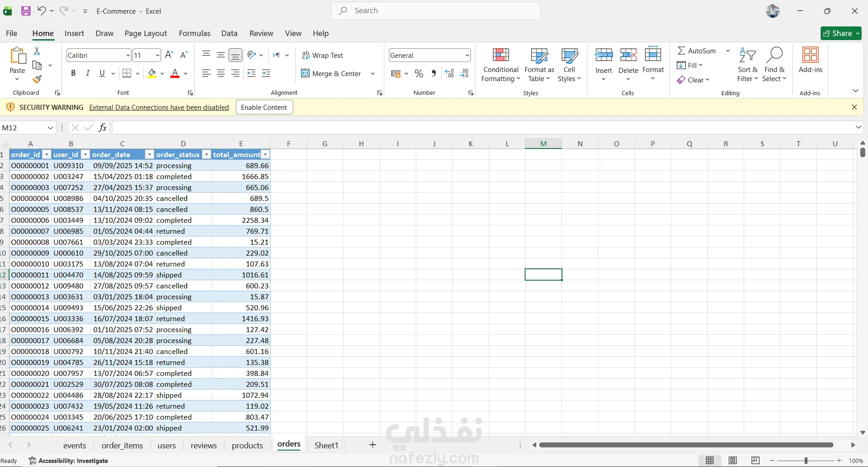Viewport: 868px width, 467px height.
Task: Click Accessibility: Investigate in the status bar
Action: 68,461
